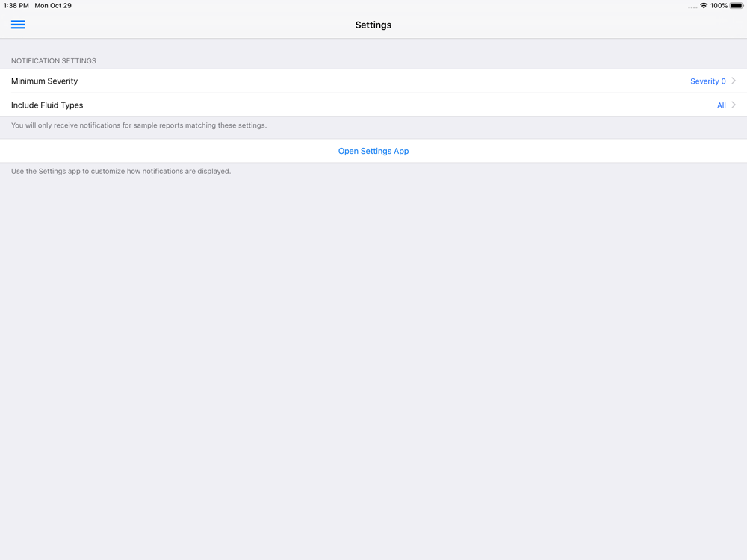This screenshot has height=560, width=747.
Task: Tap the sample reports notification footnote
Action: tap(139, 125)
